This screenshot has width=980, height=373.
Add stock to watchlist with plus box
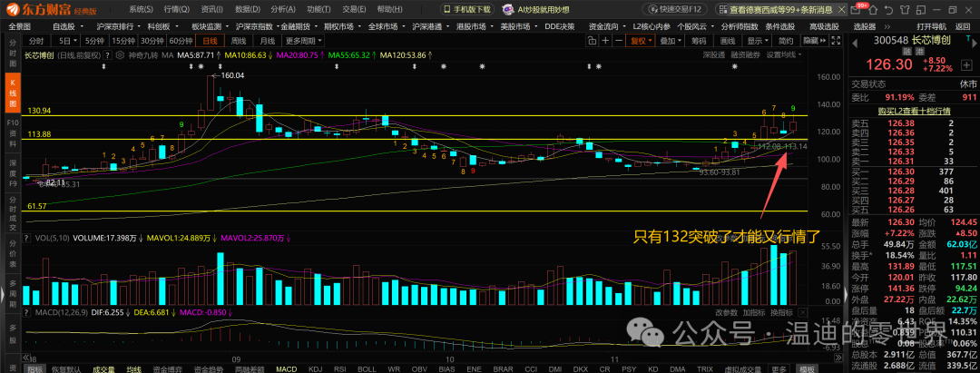click(x=967, y=65)
